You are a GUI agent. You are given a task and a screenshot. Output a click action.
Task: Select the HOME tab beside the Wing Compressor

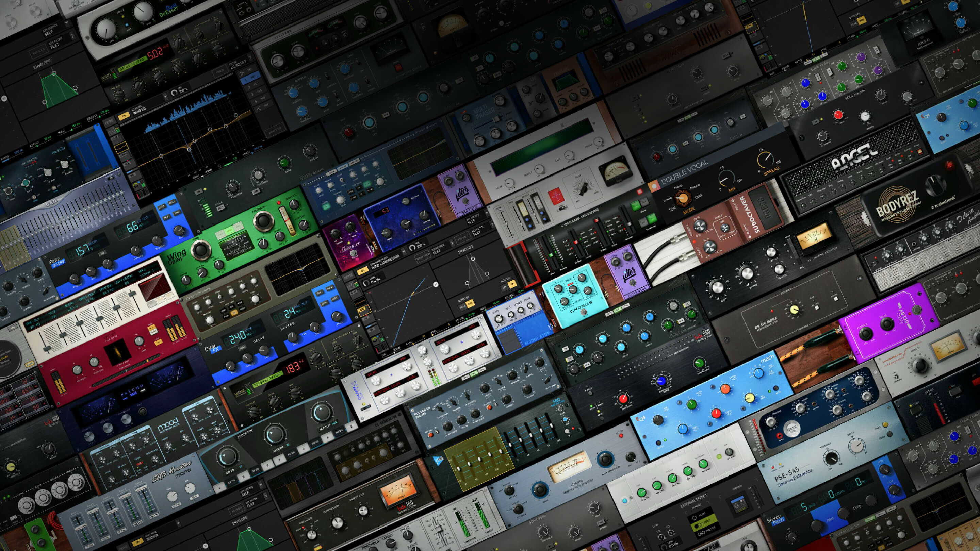click(x=349, y=276)
